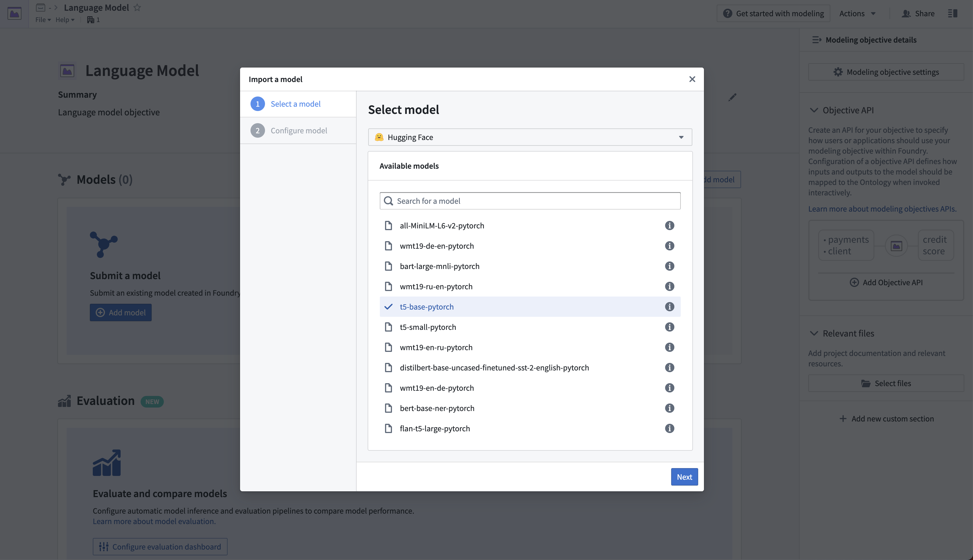Select bart-large-mnli-pytorch model
Viewport: 973px width, 560px height.
(530, 266)
